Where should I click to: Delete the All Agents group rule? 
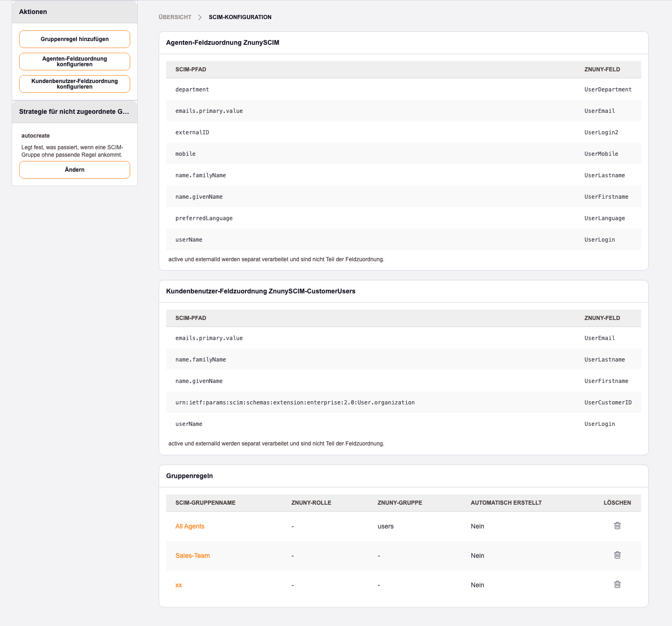point(617,526)
